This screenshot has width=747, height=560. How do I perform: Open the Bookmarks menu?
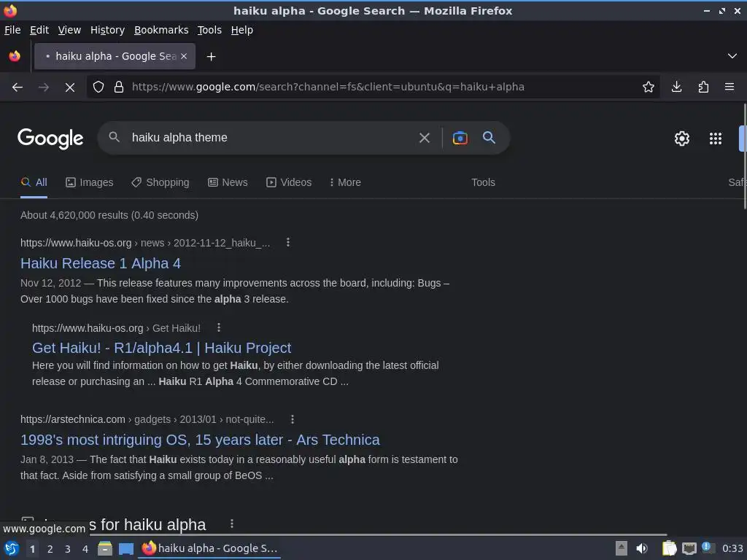[x=161, y=30]
